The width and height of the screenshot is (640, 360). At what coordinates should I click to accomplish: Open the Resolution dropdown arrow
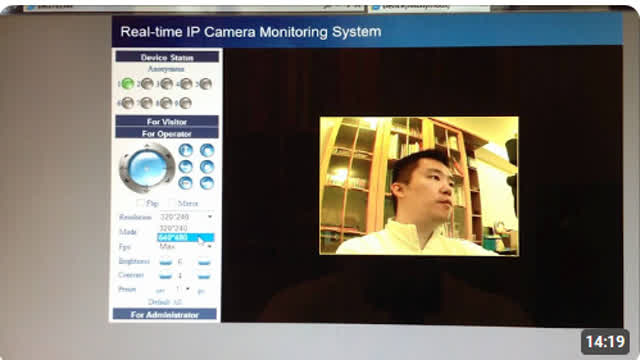(210, 217)
